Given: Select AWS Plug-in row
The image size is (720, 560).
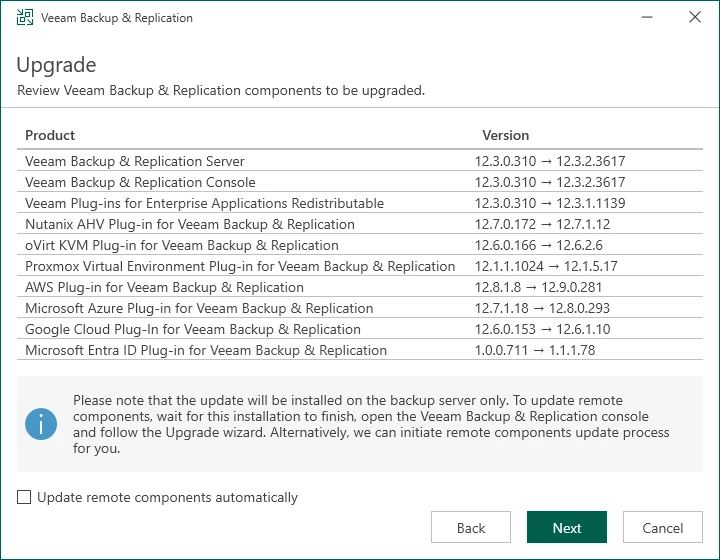Looking at the screenshot, I should [164, 287].
